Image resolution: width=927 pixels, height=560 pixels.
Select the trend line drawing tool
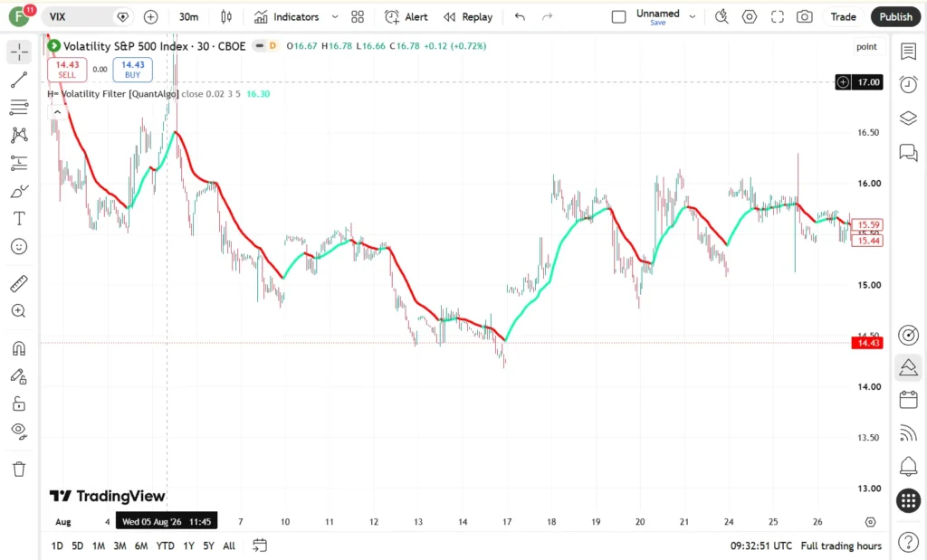(x=19, y=80)
